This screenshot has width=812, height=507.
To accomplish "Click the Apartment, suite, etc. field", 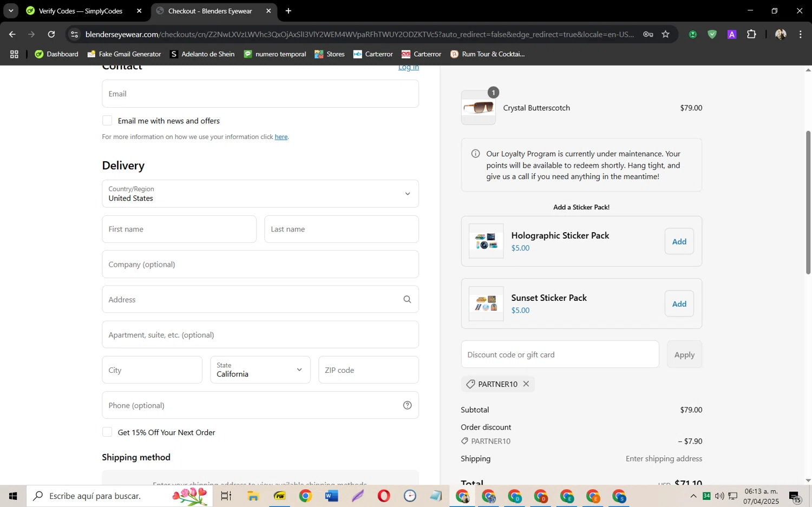I will pos(260,334).
